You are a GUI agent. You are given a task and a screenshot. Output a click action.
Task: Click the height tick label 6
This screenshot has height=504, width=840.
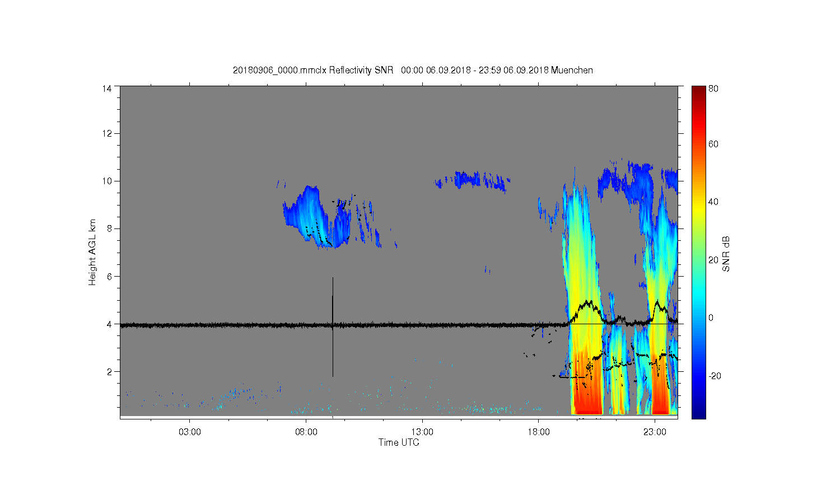point(109,276)
